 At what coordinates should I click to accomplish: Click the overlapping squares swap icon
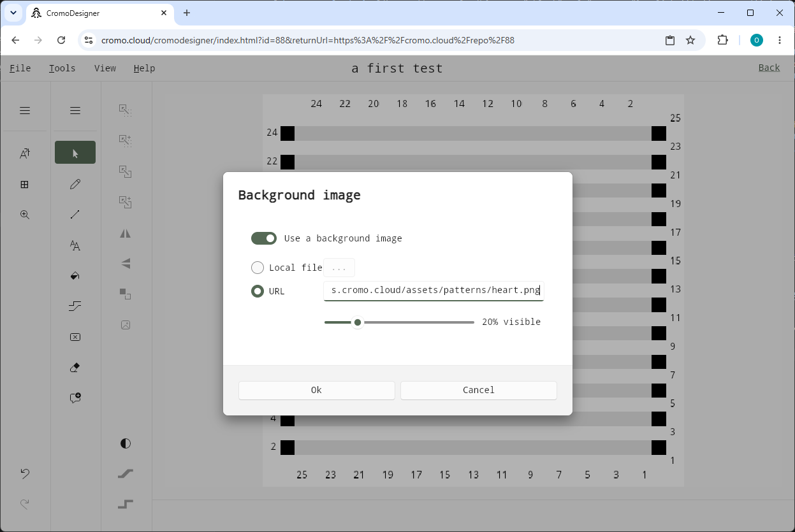tap(126, 294)
